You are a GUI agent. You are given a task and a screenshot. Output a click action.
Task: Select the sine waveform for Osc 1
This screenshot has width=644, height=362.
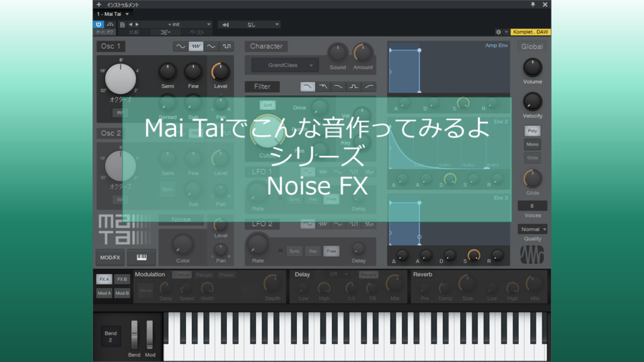click(180, 46)
